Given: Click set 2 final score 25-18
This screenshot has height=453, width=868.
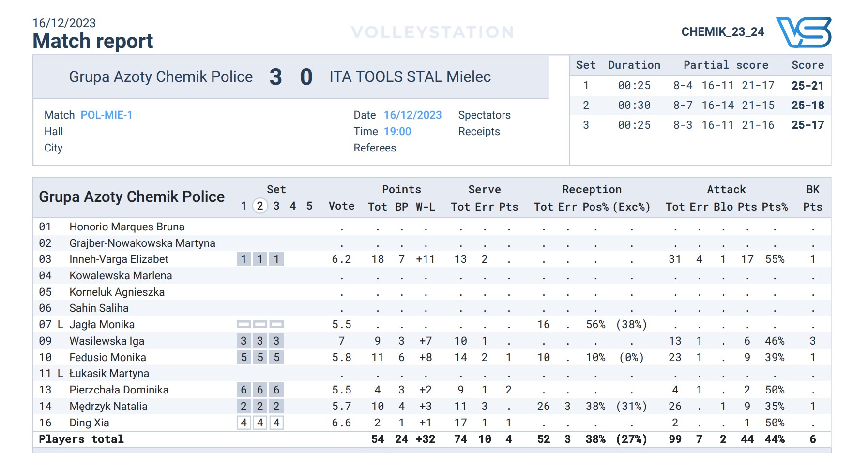Looking at the screenshot, I should [x=807, y=106].
